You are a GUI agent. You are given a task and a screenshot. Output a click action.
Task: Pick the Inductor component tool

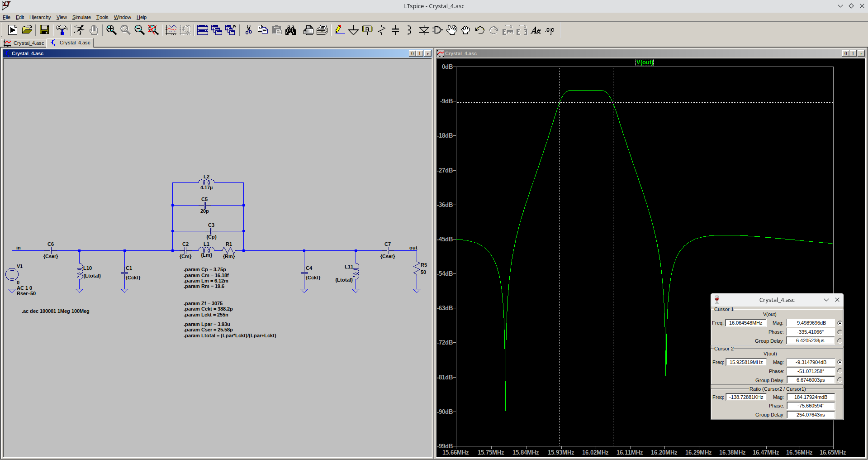[409, 30]
